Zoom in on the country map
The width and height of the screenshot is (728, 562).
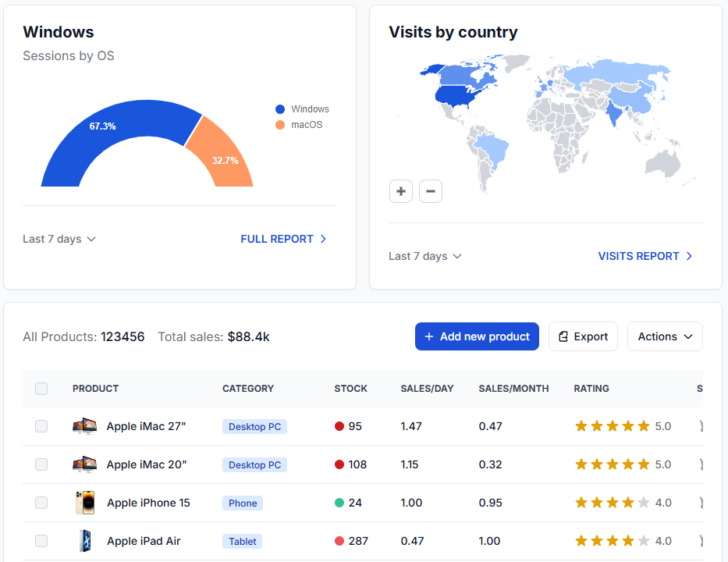click(x=401, y=191)
